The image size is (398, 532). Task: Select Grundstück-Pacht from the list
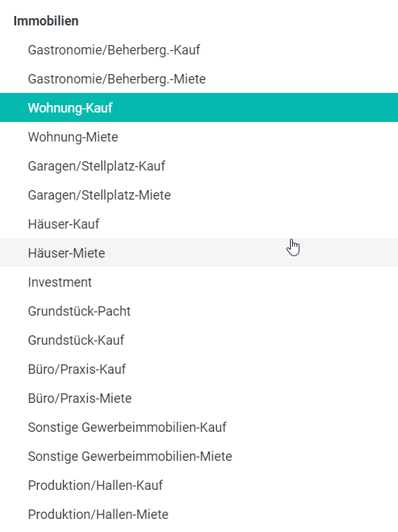pos(199,311)
